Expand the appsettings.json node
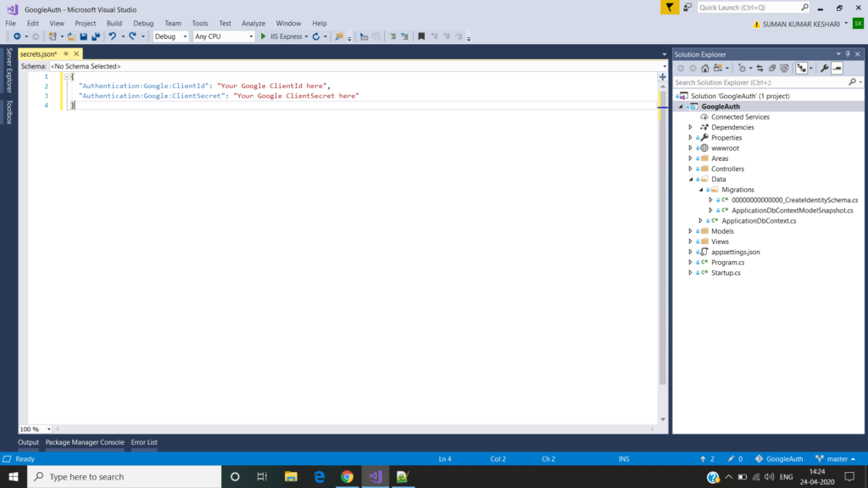This screenshot has height=488, width=868. [x=690, y=252]
